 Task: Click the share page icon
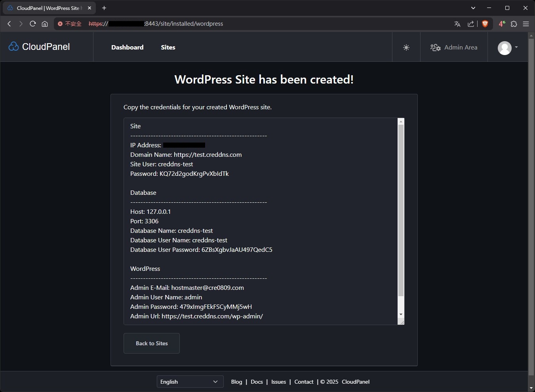click(x=471, y=24)
